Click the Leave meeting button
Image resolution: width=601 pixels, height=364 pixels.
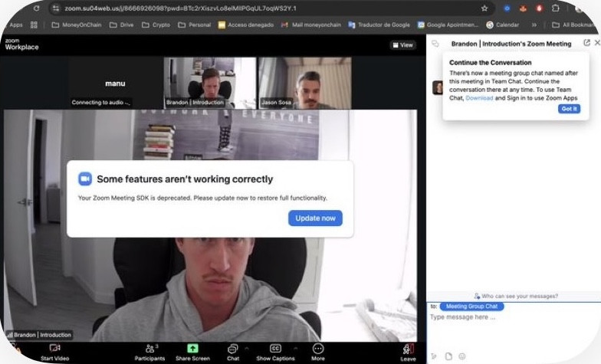[x=408, y=353]
